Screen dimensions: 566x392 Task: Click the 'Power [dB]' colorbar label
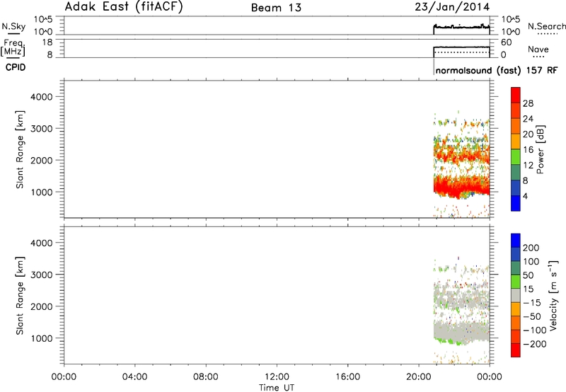pos(540,149)
